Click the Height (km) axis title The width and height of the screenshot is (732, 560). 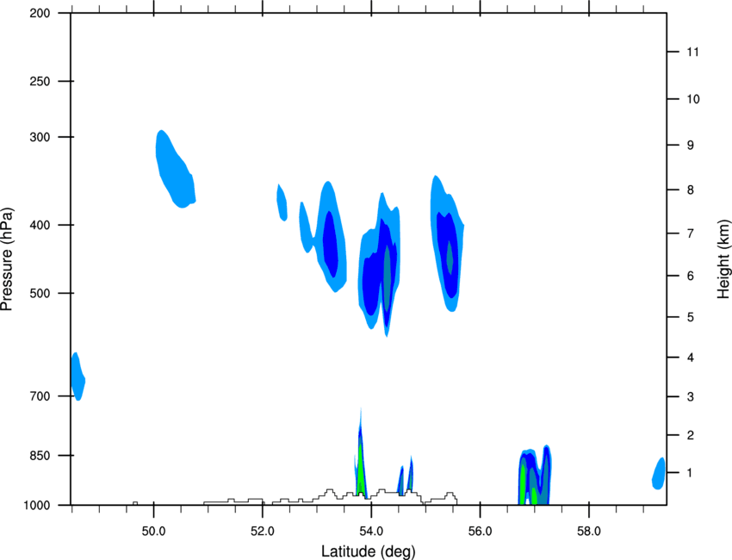tap(723, 258)
